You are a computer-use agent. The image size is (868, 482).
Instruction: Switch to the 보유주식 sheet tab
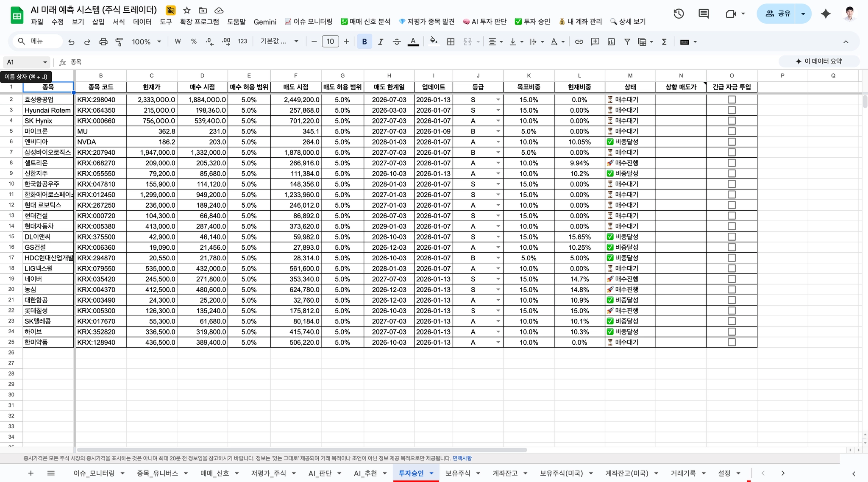click(x=458, y=473)
